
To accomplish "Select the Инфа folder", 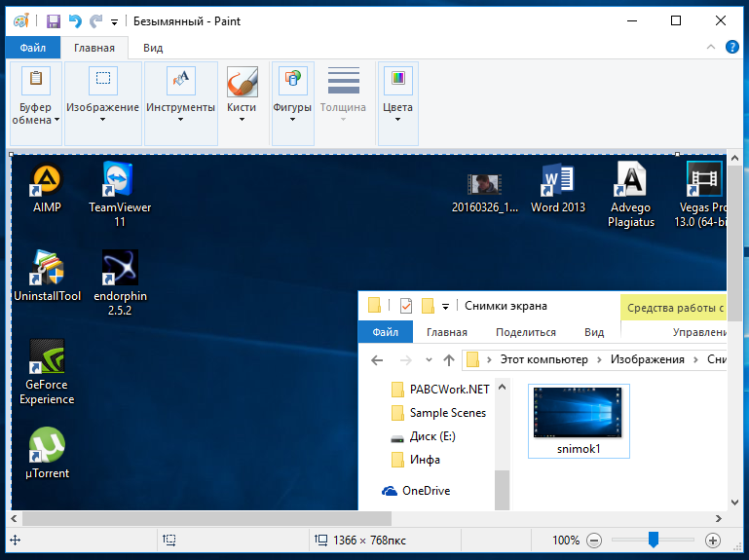I will point(416,460).
